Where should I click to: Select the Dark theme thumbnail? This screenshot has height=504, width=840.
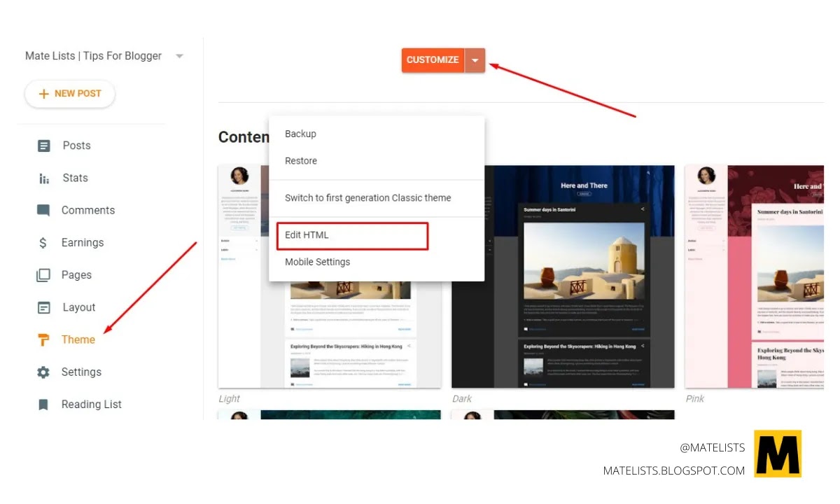[x=563, y=276]
